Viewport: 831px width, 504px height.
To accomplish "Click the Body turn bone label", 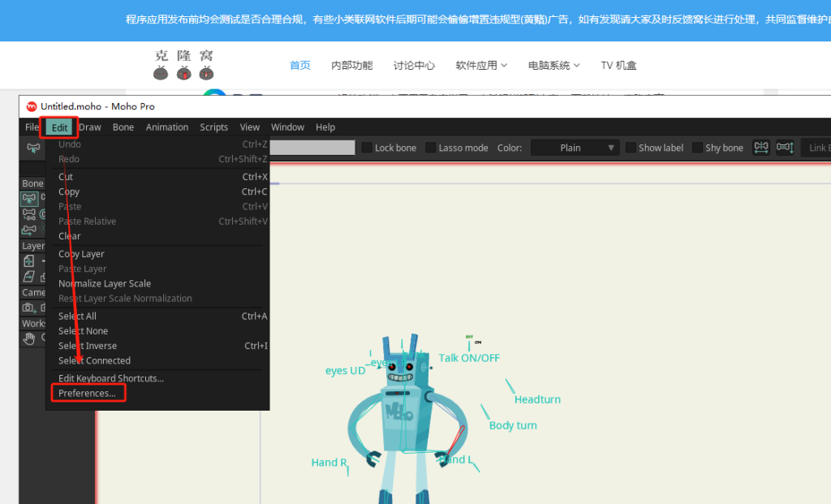I will click(x=513, y=425).
